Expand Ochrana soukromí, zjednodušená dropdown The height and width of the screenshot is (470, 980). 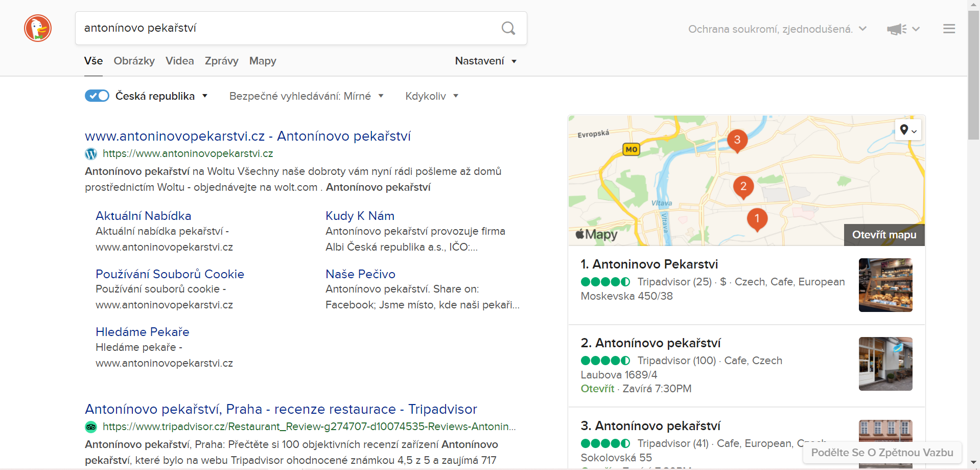pyautogui.click(x=777, y=29)
